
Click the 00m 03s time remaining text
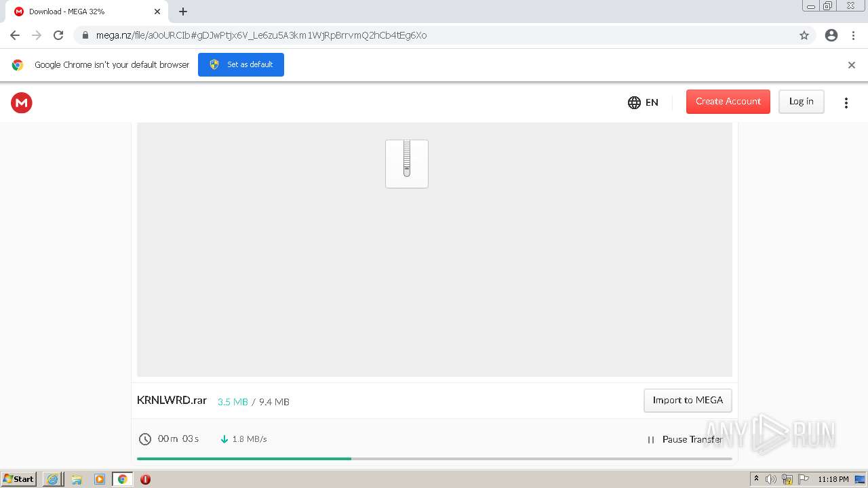pyautogui.click(x=178, y=439)
